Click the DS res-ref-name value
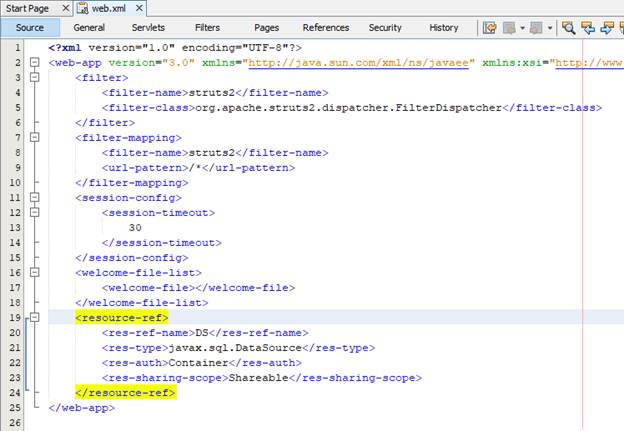 coord(202,333)
